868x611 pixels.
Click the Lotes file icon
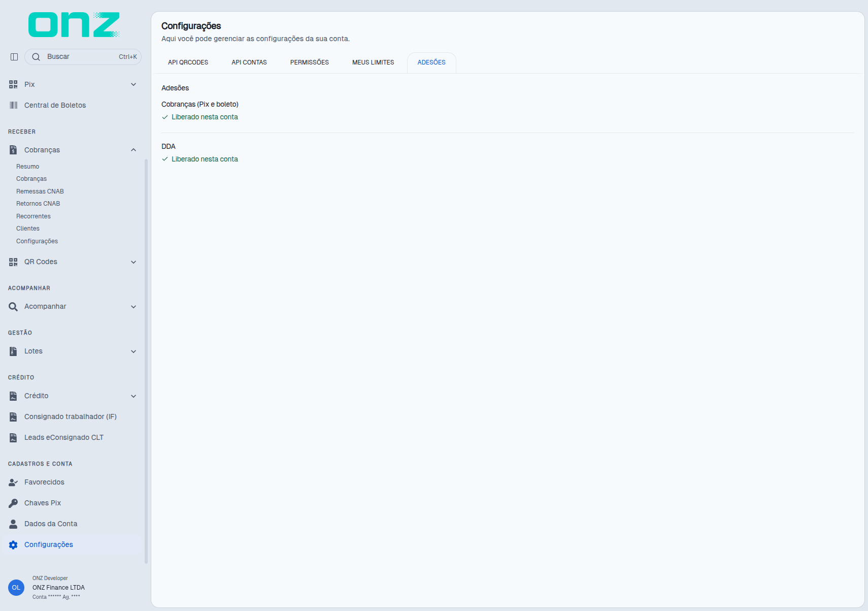13,351
